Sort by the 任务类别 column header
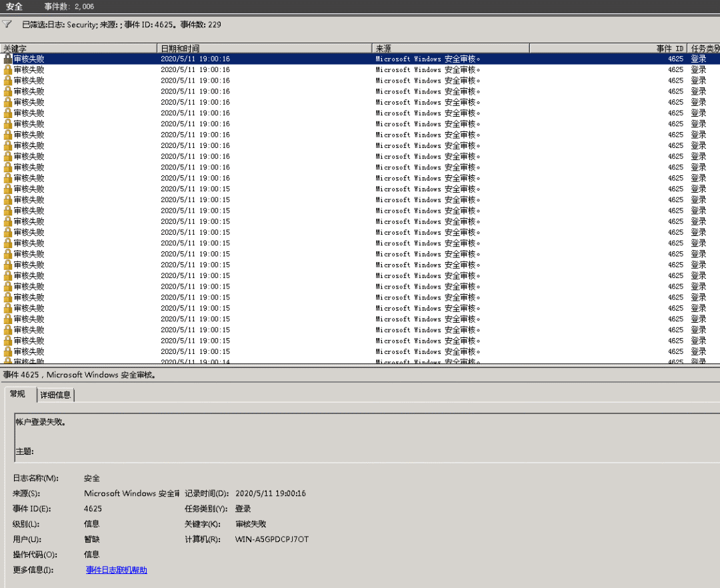 (704, 48)
